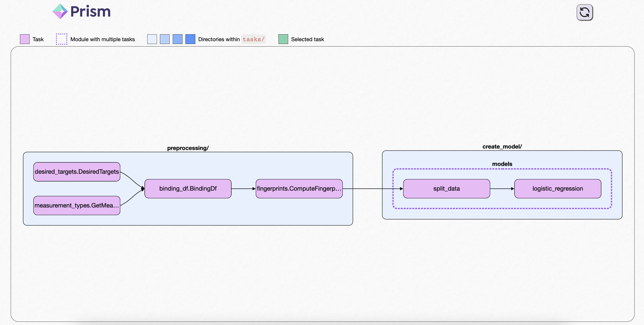
Task: Select the measurement_types.GetMea… task node
Action: [77, 206]
